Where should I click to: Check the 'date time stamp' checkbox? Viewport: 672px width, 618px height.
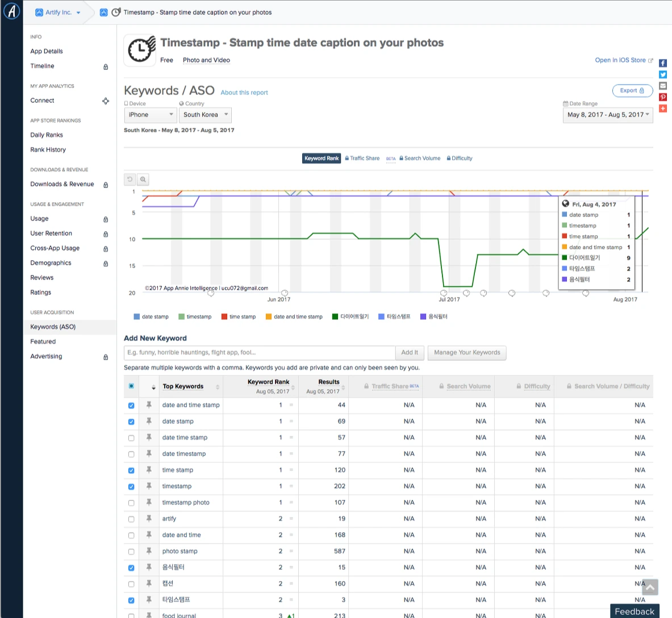(131, 438)
